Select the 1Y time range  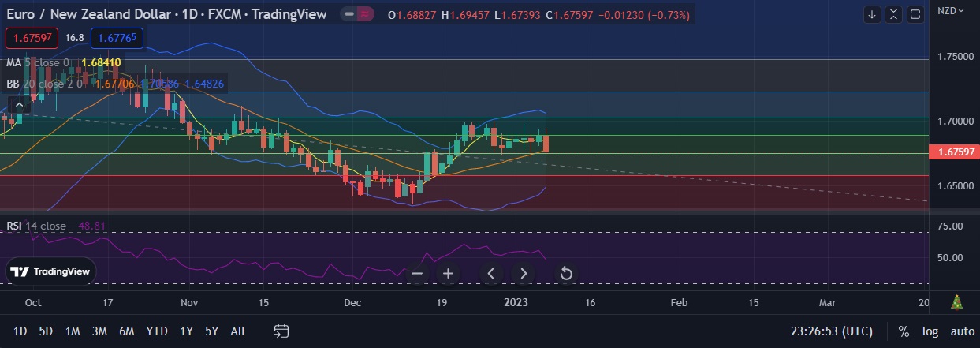point(186,331)
